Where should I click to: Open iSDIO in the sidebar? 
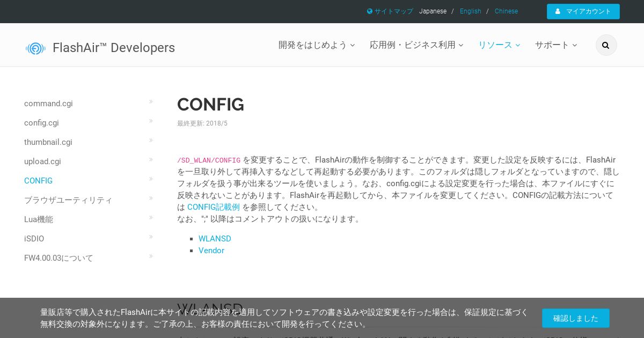click(x=34, y=239)
